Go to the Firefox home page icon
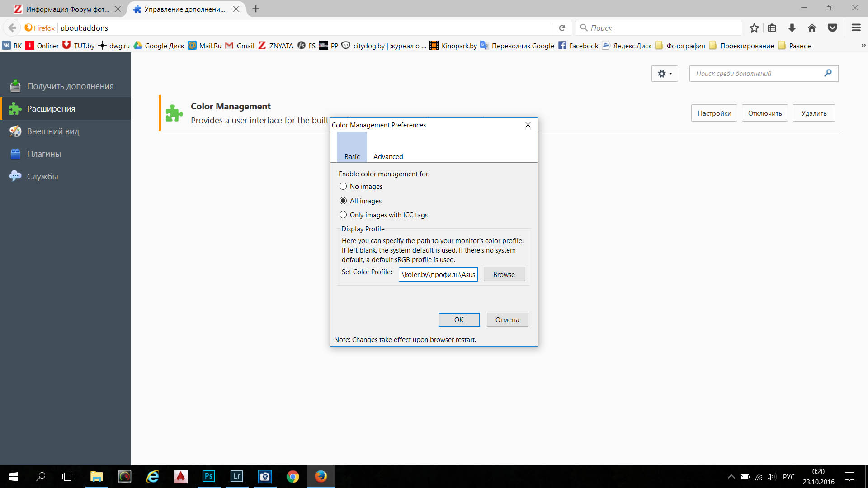 click(812, 28)
